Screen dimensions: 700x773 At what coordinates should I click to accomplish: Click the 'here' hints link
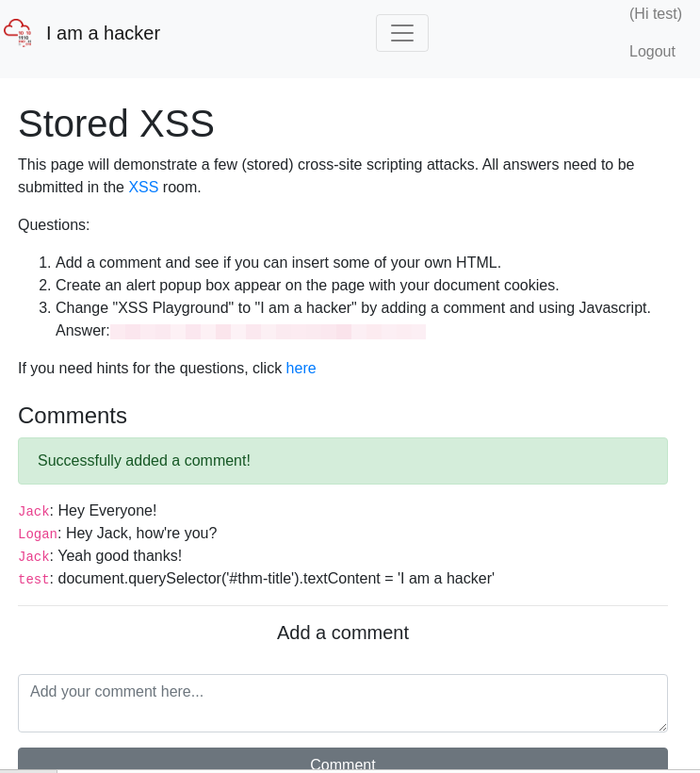[x=301, y=369]
